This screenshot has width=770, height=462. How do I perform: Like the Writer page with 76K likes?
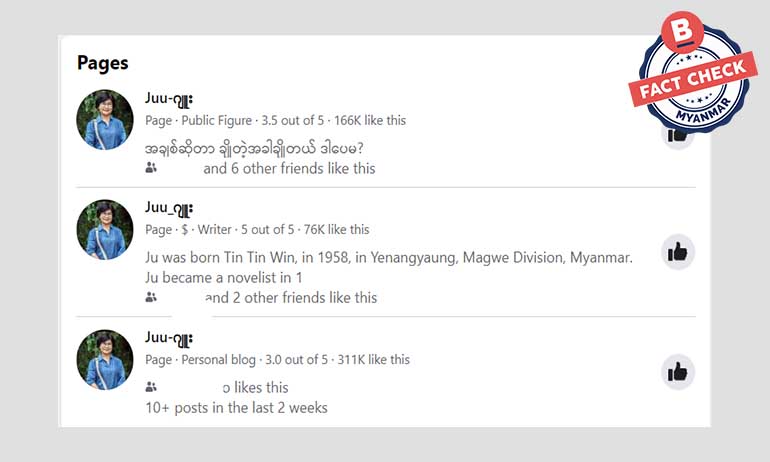click(x=678, y=252)
